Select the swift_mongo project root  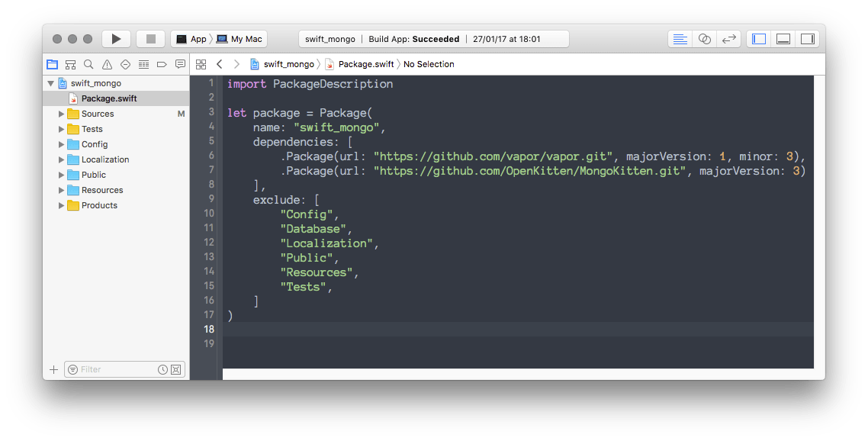(116, 83)
